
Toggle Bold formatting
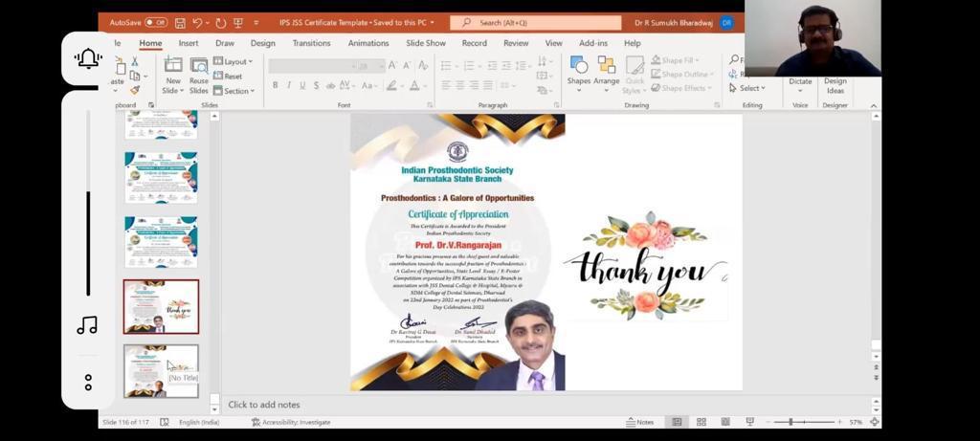pyautogui.click(x=275, y=85)
